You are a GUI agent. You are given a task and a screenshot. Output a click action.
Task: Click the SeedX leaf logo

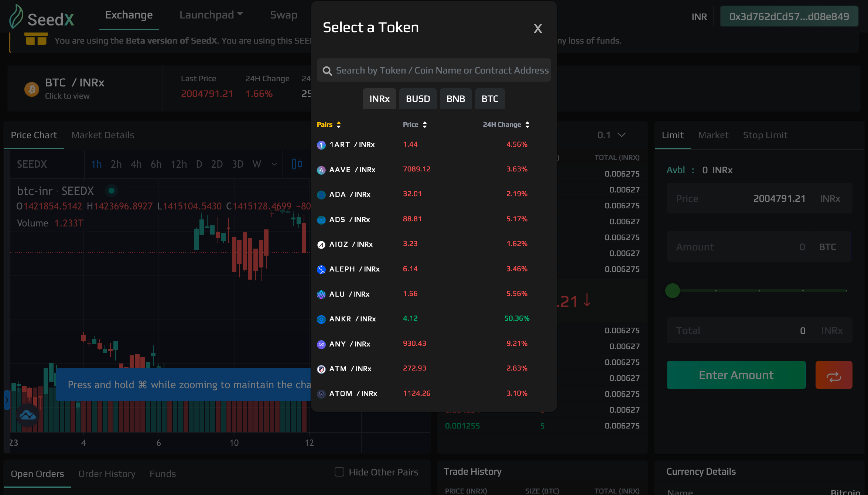[16, 17]
